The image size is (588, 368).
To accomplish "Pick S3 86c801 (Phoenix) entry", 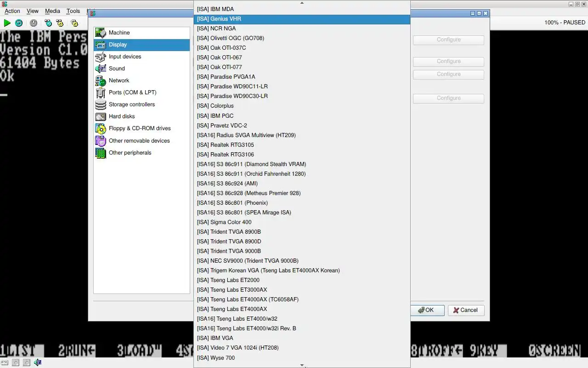I will (302, 203).
